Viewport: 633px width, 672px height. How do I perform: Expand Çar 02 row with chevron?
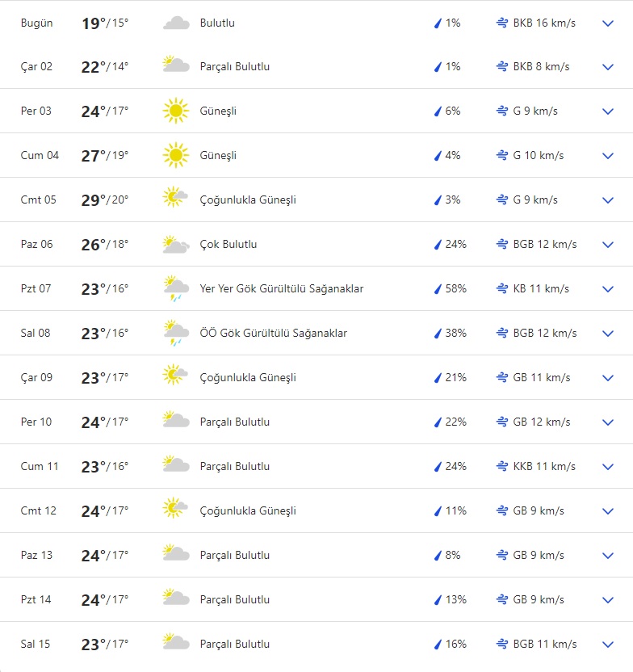608,67
